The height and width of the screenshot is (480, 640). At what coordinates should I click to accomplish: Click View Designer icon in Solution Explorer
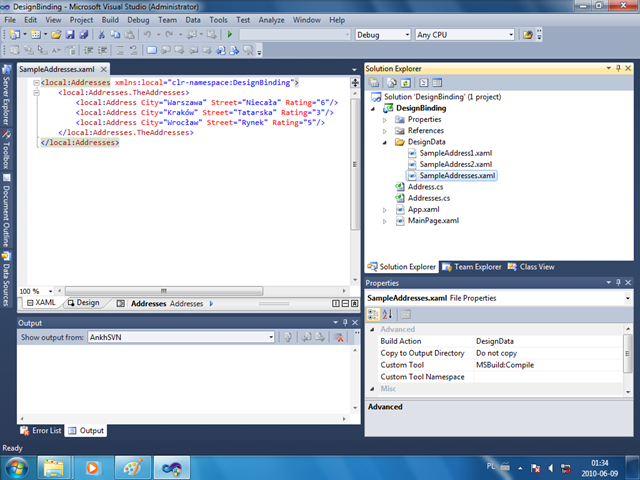pyautogui.click(x=437, y=83)
